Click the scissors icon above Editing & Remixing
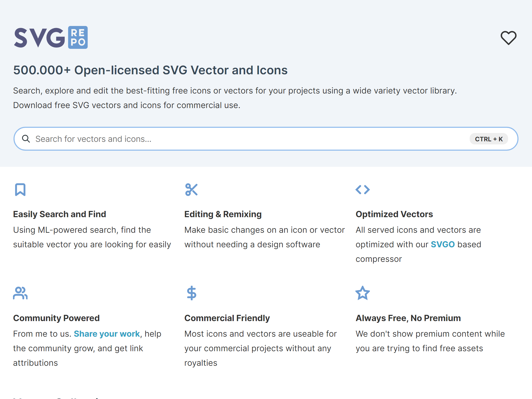The height and width of the screenshot is (399, 532). (x=191, y=190)
